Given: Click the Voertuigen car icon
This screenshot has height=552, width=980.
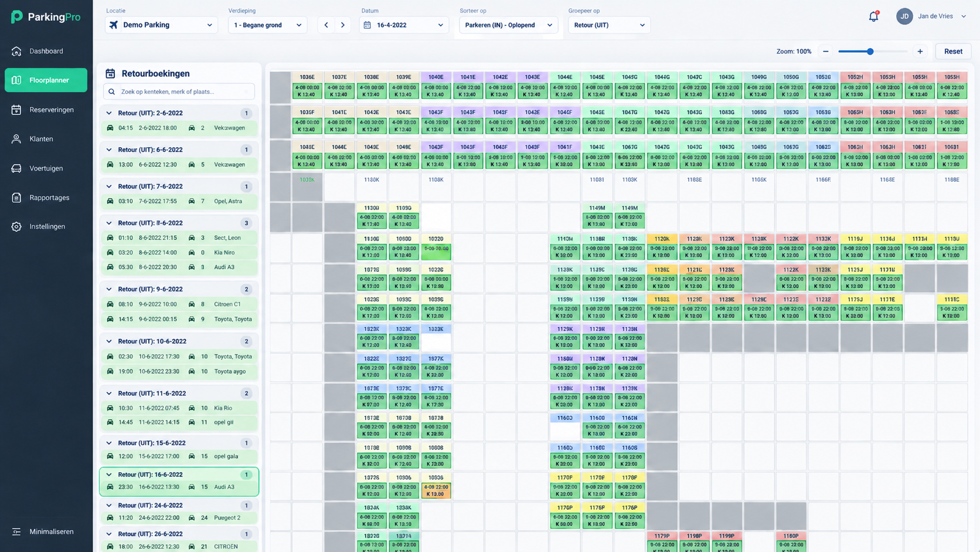Looking at the screenshot, I should tap(16, 168).
